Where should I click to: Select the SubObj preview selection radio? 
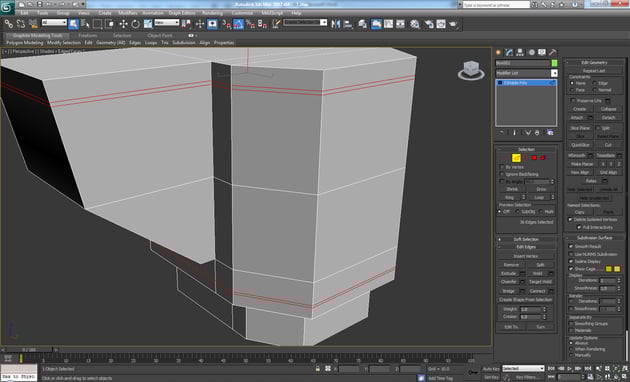point(518,211)
